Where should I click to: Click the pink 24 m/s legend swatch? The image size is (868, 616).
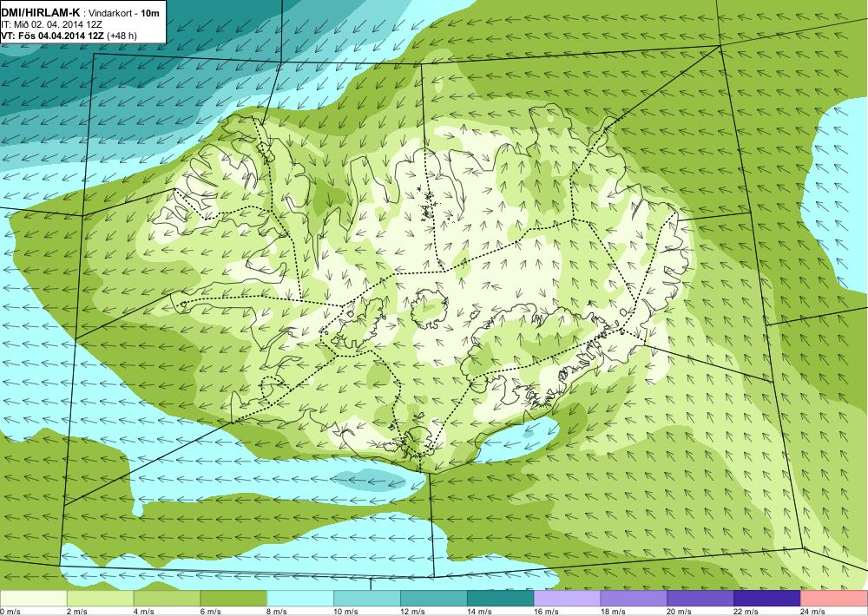coord(833,599)
